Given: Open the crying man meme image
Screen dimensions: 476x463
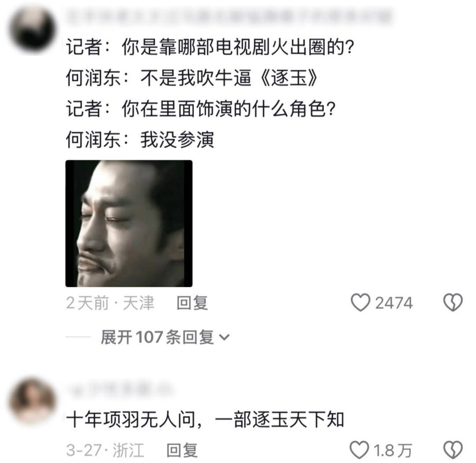Looking at the screenshot, I should 129,223.
